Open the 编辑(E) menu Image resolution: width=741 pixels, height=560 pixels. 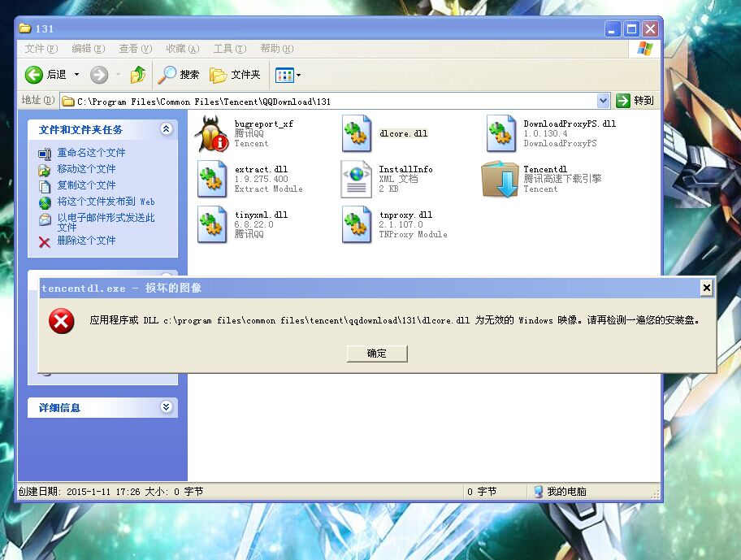pyautogui.click(x=88, y=49)
